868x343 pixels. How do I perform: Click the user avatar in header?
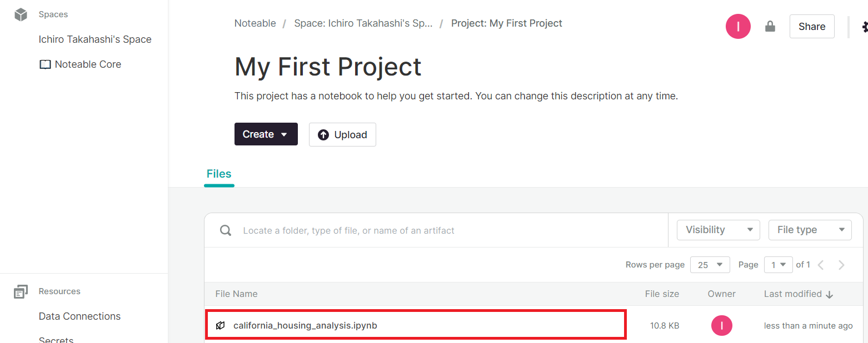(738, 27)
